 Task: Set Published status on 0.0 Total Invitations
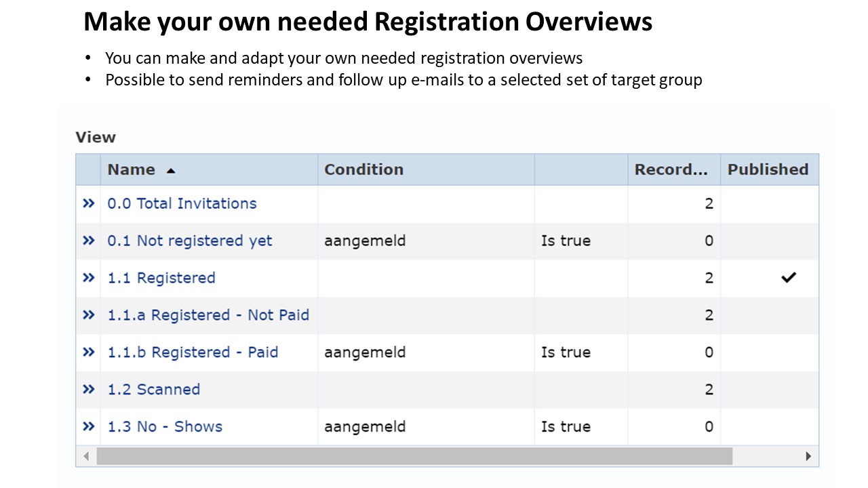(770, 203)
